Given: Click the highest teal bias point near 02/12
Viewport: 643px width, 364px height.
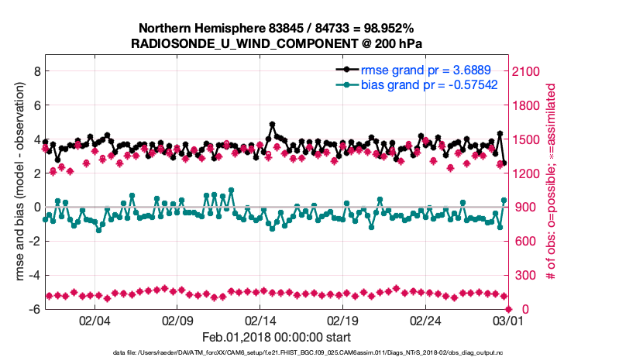Looking at the screenshot, I should tap(231, 190).
